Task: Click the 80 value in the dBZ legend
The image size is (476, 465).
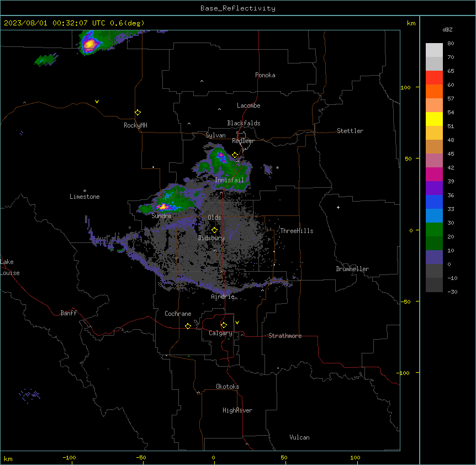Action: [x=451, y=44]
